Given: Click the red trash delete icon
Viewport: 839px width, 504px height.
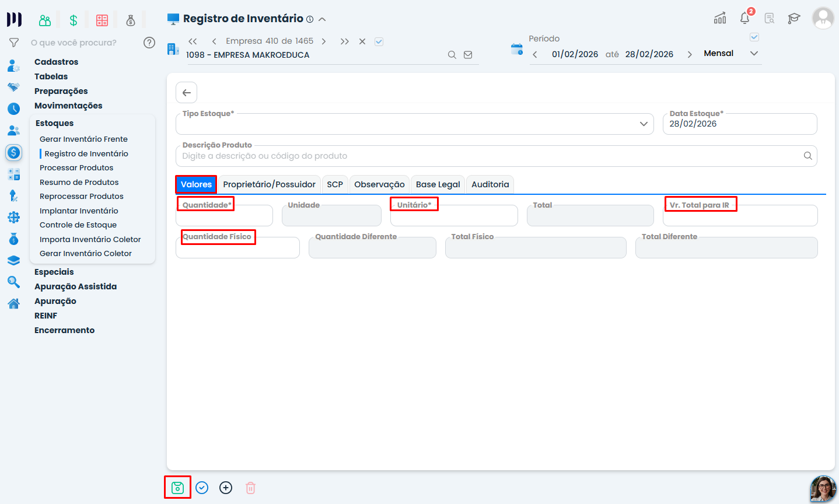Looking at the screenshot, I should pos(250,488).
